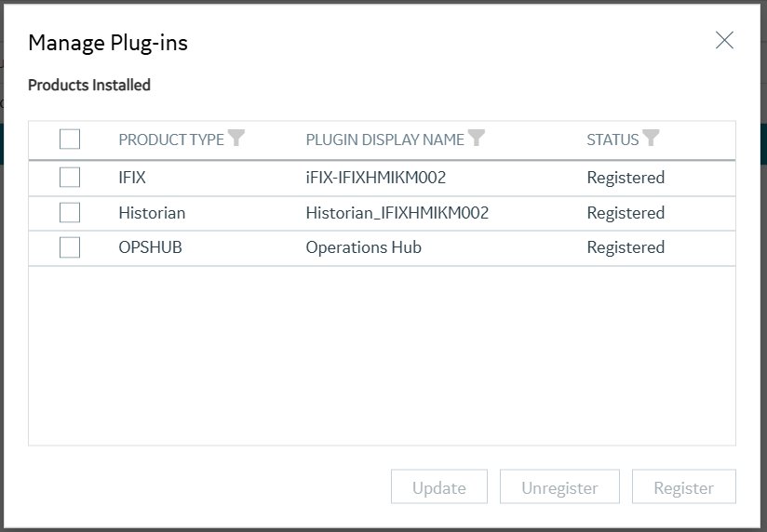Click the Registered status in IFIX row
767x532 pixels.
[626, 178]
